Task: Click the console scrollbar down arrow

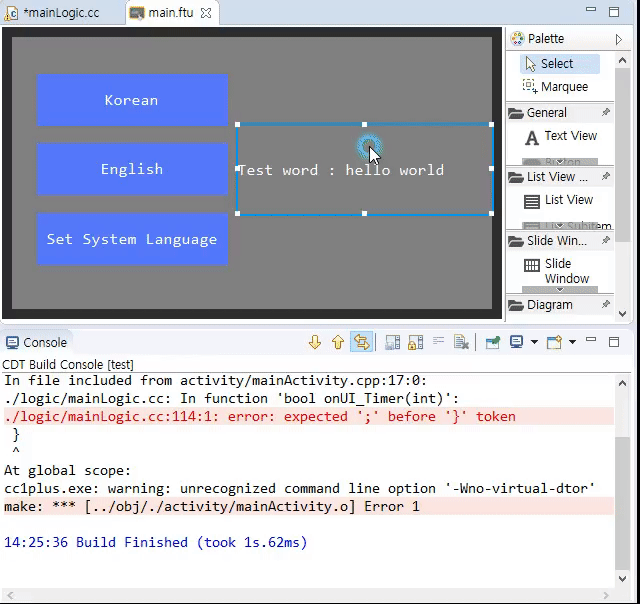Action: 622,578
